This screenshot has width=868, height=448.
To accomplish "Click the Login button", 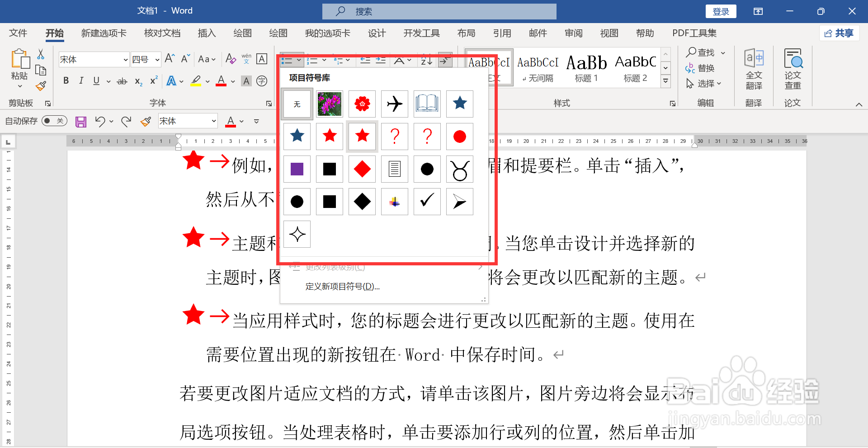I will click(721, 11).
